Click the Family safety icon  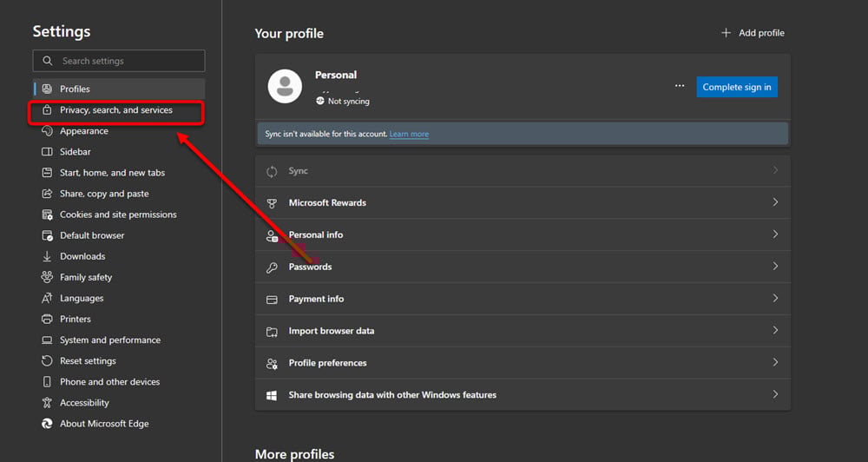(x=47, y=277)
